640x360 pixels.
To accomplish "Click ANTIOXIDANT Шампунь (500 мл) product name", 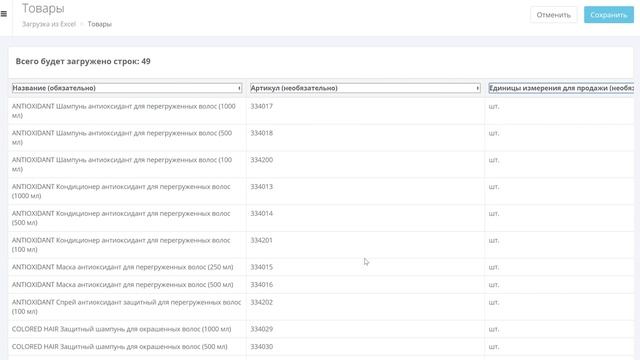I will pos(122,138).
